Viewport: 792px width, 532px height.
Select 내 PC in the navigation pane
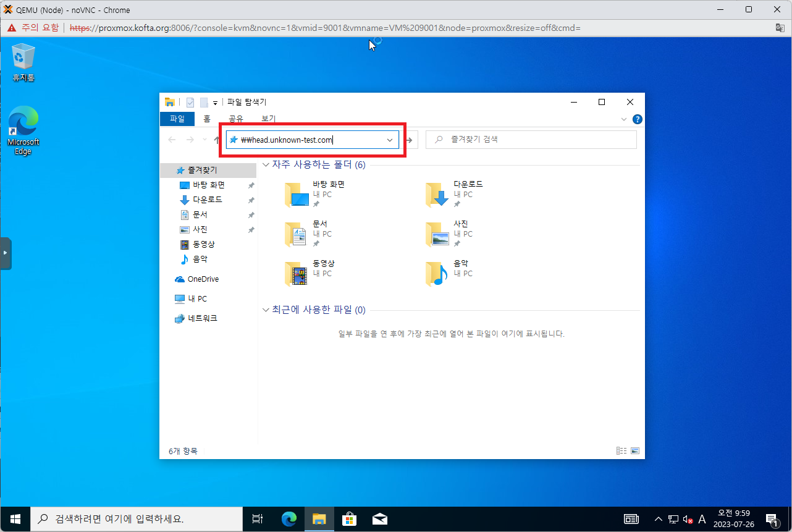coord(197,299)
